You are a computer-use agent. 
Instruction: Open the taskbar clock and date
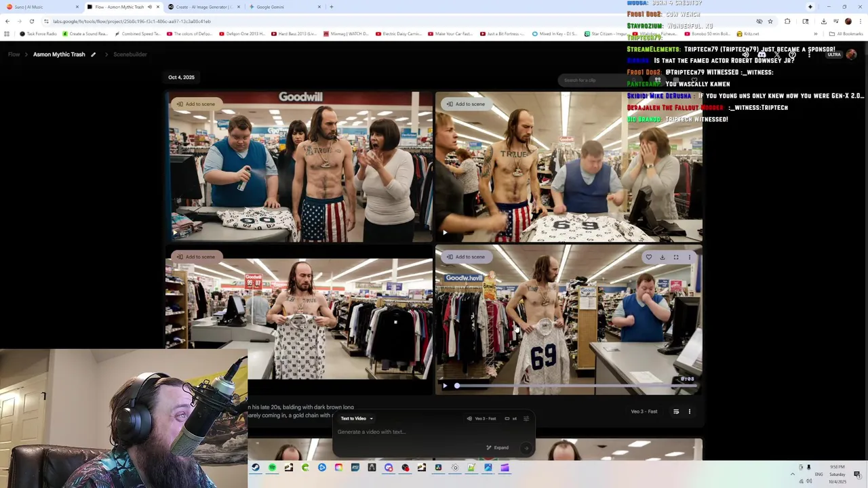[837, 474]
